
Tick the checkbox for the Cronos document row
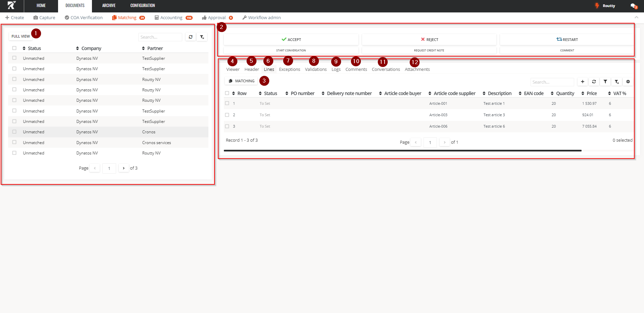click(x=14, y=132)
